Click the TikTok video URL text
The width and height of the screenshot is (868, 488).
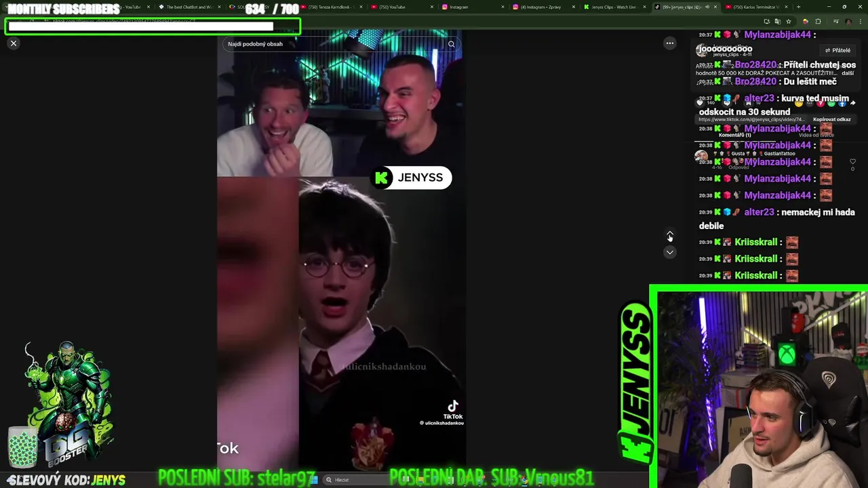point(751,119)
